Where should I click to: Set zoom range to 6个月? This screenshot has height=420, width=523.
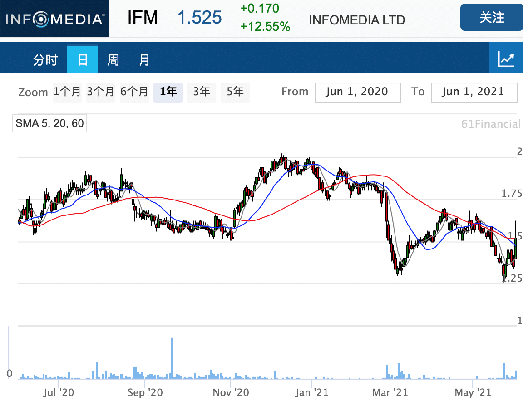pyautogui.click(x=134, y=92)
